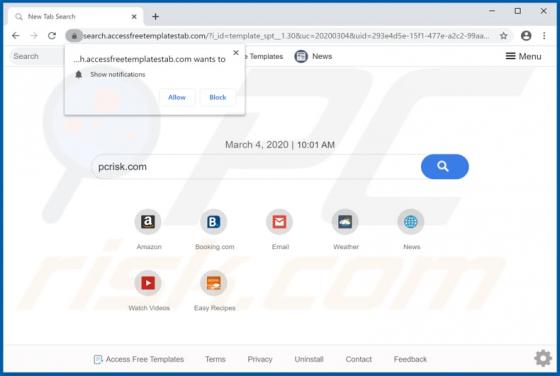
Task: Bookmark this page with the star icon
Action: pyautogui.click(x=504, y=36)
